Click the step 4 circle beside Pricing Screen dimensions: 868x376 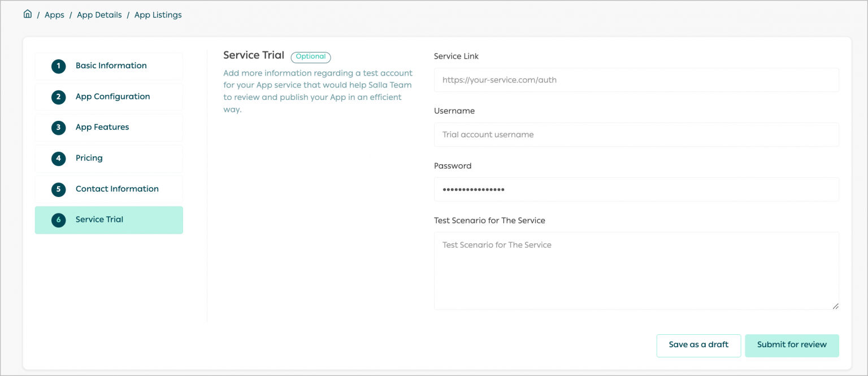click(58, 158)
